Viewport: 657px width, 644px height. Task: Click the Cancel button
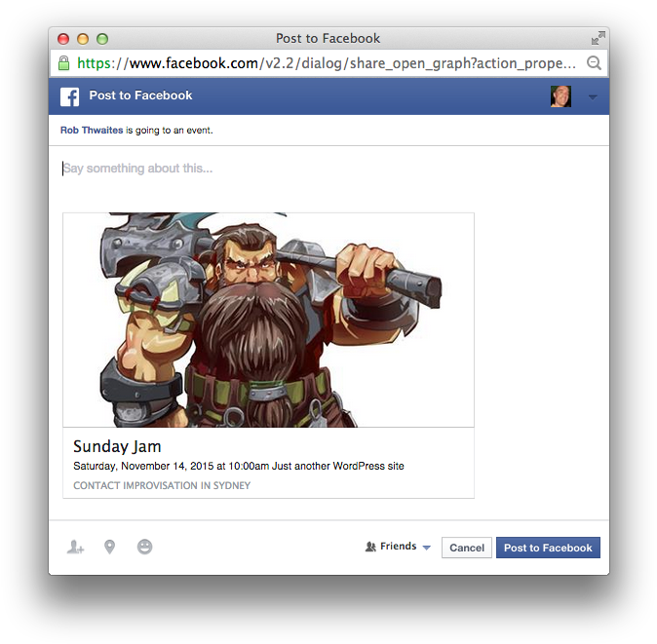[x=467, y=548]
